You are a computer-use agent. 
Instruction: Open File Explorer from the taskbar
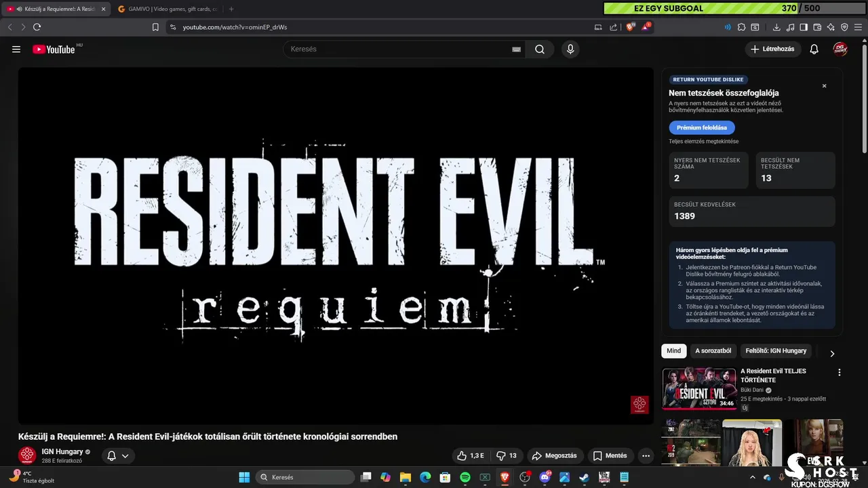click(406, 477)
